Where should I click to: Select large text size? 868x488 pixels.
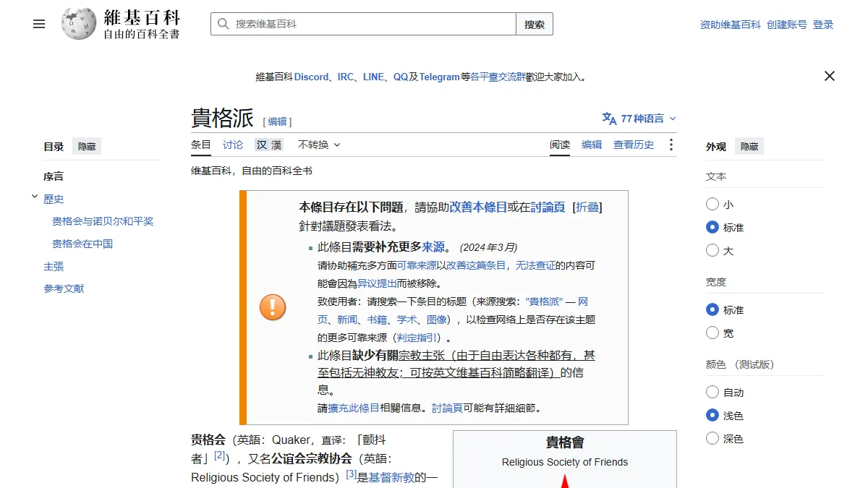tap(712, 251)
